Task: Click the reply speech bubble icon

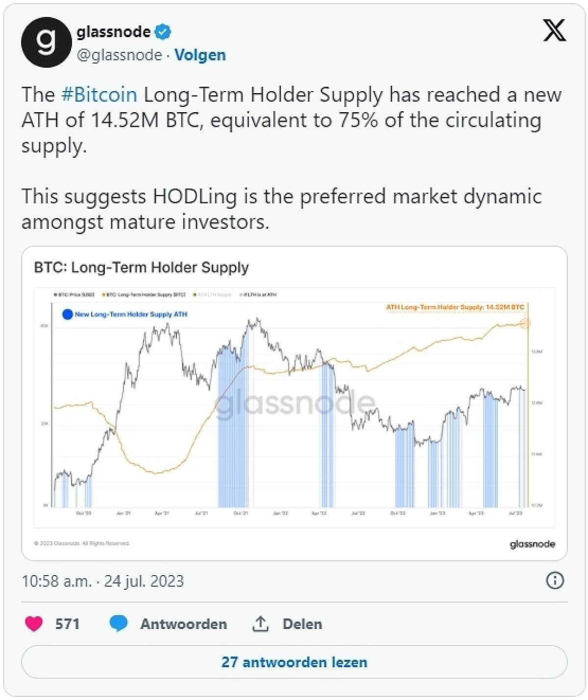Action: (119, 624)
